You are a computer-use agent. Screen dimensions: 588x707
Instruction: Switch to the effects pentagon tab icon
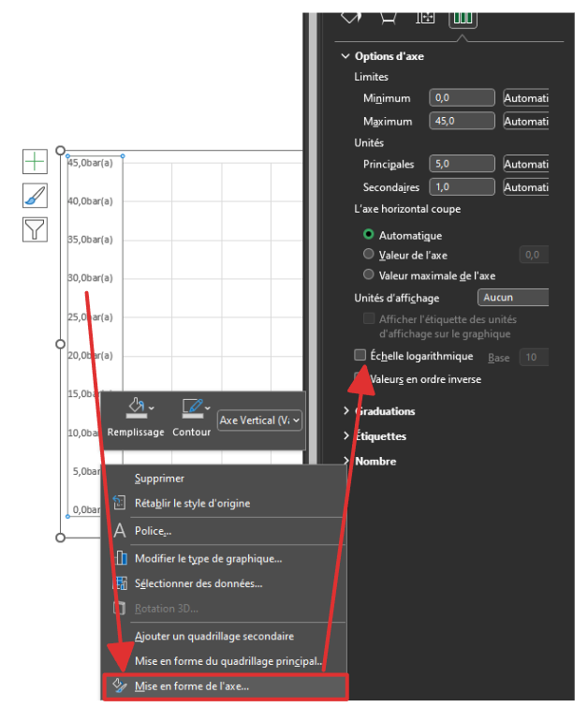(x=388, y=18)
